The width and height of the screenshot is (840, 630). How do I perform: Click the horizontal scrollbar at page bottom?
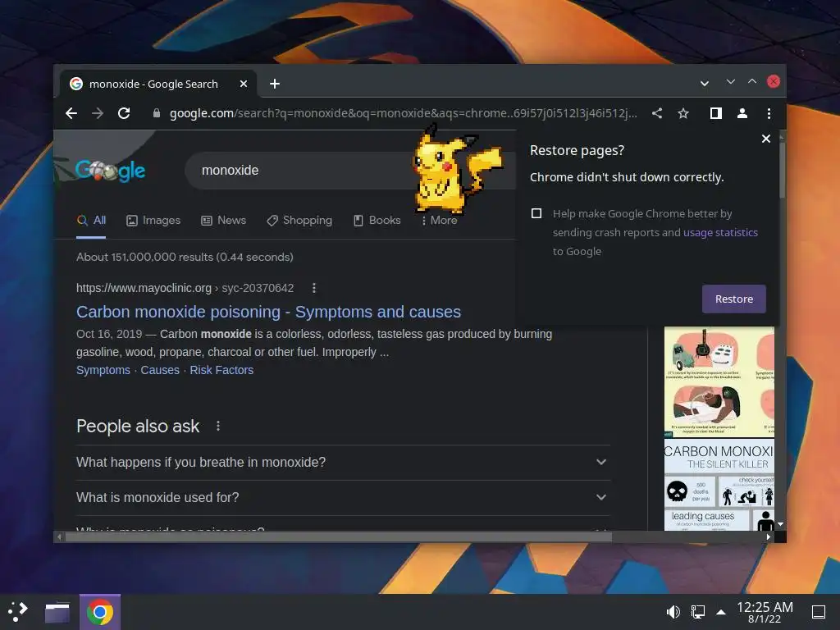(x=338, y=536)
